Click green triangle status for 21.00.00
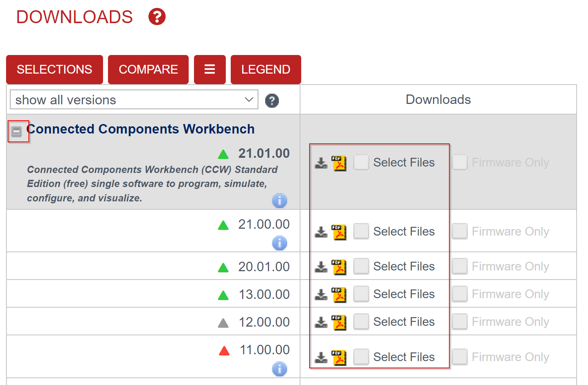The image size is (588, 385). coord(224,225)
